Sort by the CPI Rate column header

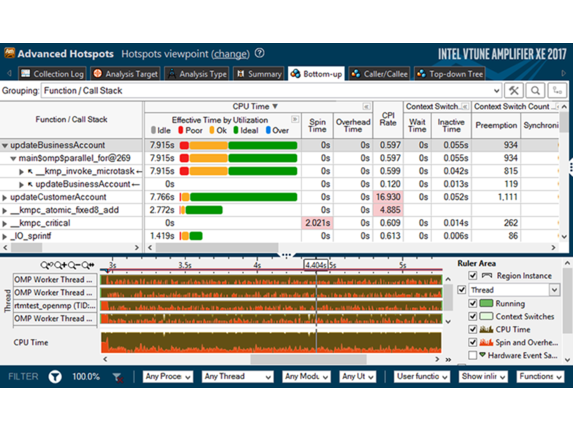coord(388,119)
